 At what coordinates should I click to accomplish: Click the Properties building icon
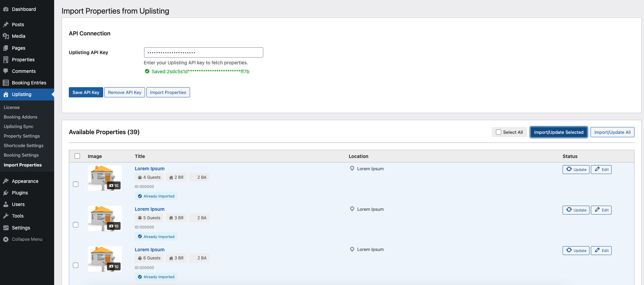pos(6,60)
